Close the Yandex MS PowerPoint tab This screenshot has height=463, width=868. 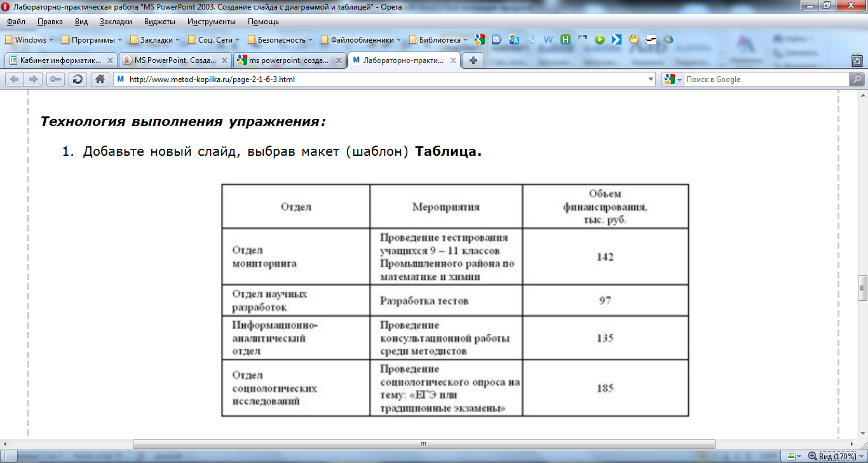tap(224, 60)
